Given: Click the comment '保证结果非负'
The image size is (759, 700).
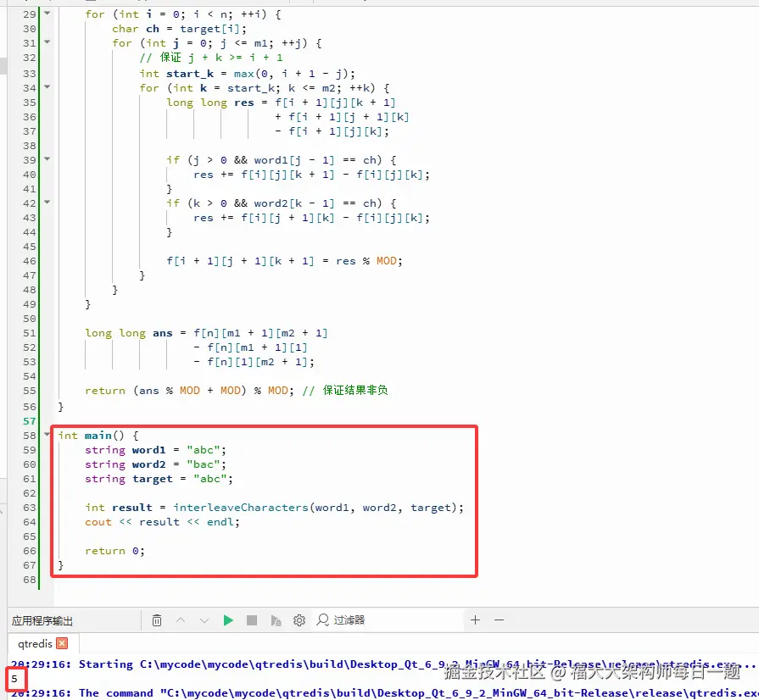Looking at the screenshot, I should 355,391.
